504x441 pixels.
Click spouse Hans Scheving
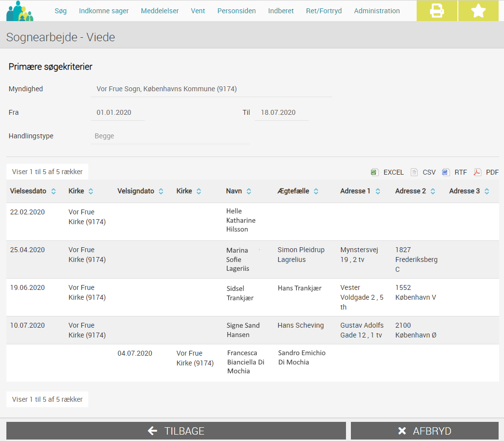[x=300, y=325]
